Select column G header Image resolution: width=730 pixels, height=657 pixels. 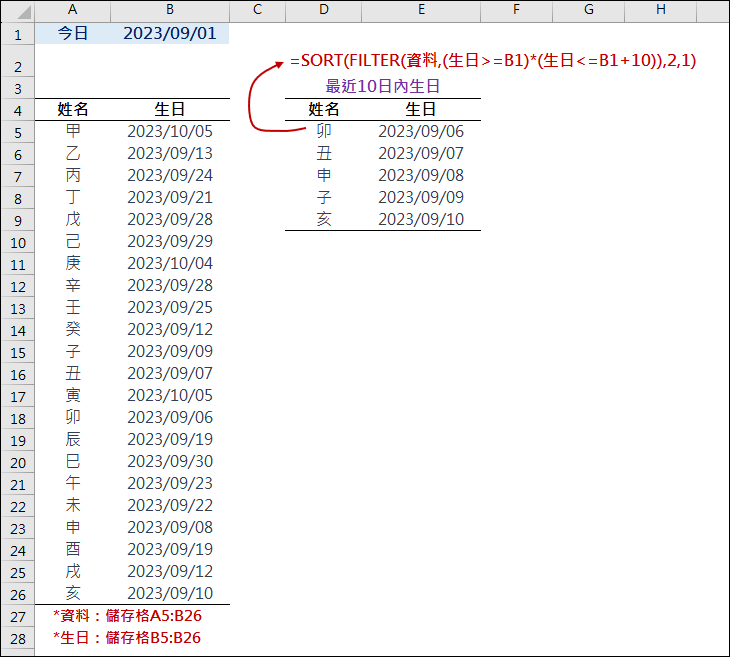pos(588,10)
